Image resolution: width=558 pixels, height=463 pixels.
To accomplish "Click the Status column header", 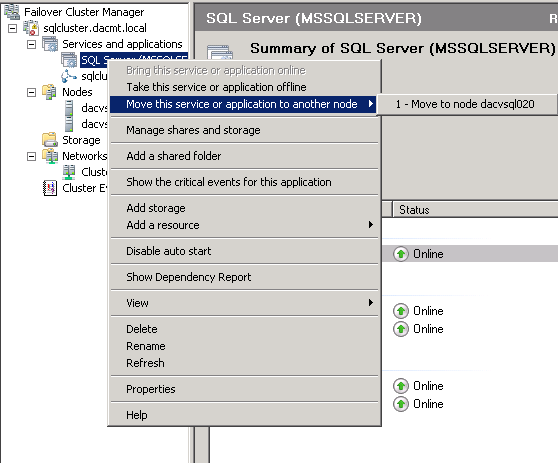I will pyautogui.click(x=475, y=210).
